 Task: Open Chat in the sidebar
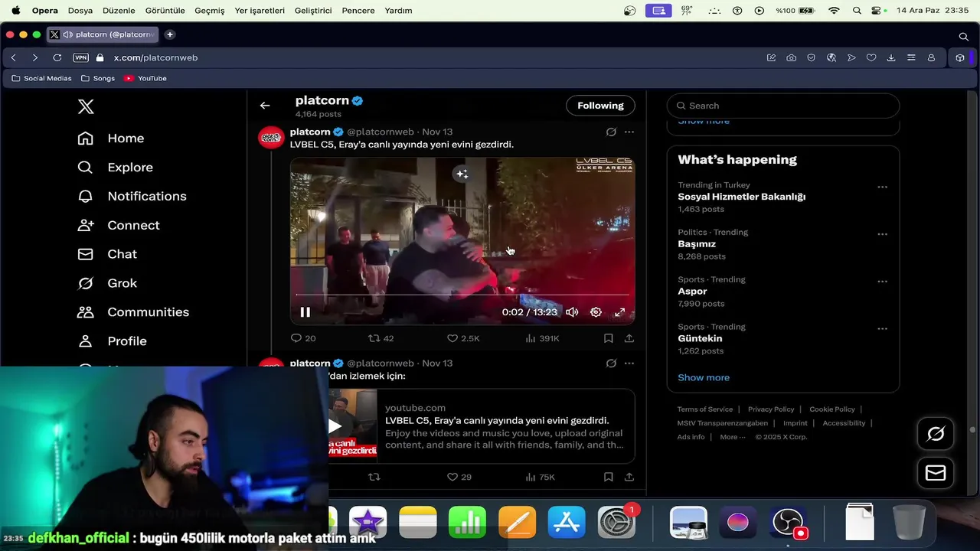(x=107, y=254)
